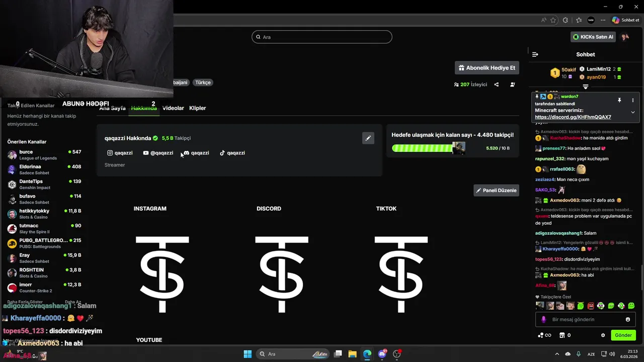Click the INSTAGRAM panel logo image
This screenshot has height=362, width=644.
coord(163,274)
